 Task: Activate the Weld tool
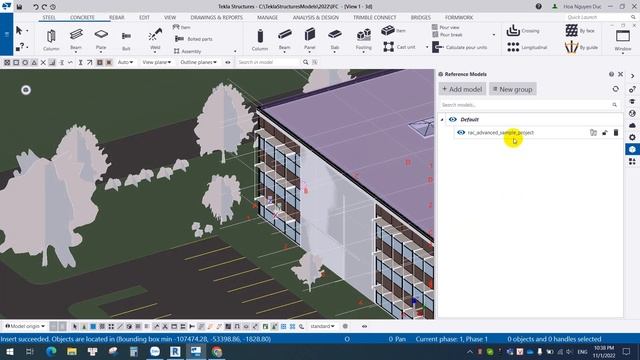tap(155, 40)
